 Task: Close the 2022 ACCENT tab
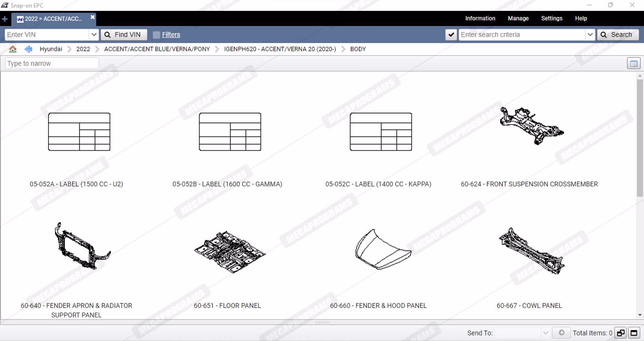[93, 17]
